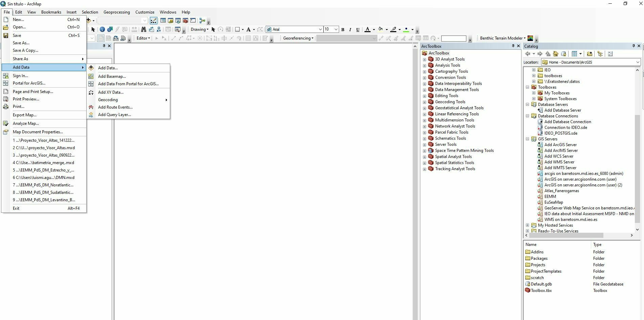Open the Table Of Contents window icon
Viewport: 644px width, 320px height.
coord(163,21)
